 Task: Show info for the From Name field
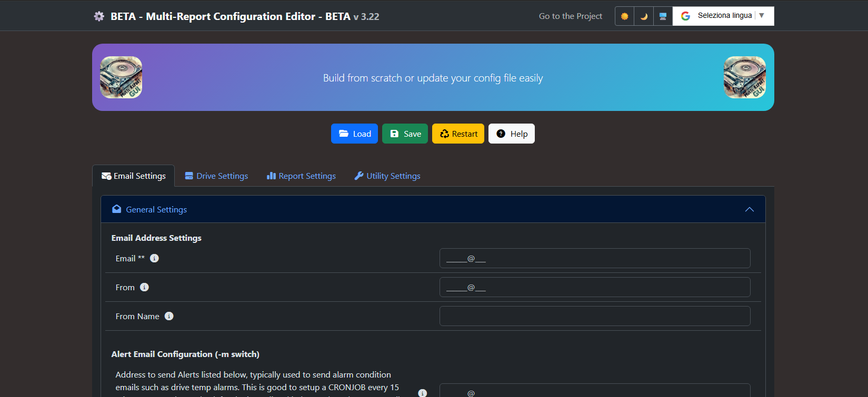[169, 316]
